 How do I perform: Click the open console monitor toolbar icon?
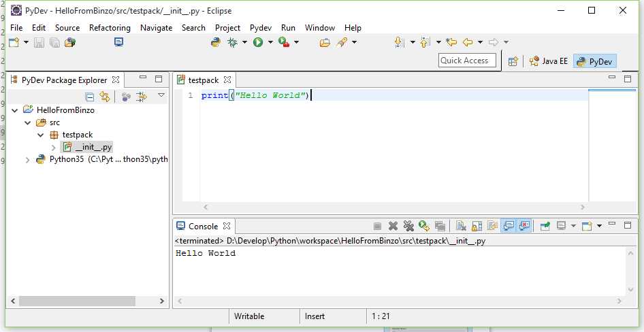coord(118,42)
